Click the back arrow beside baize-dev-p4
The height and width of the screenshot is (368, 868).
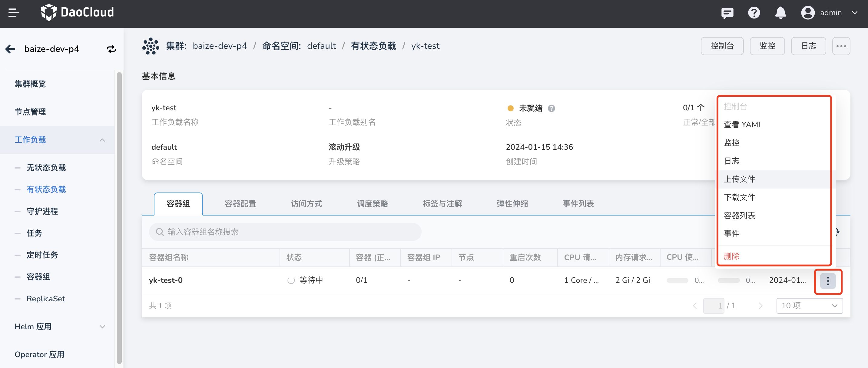(x=10, y=49)
